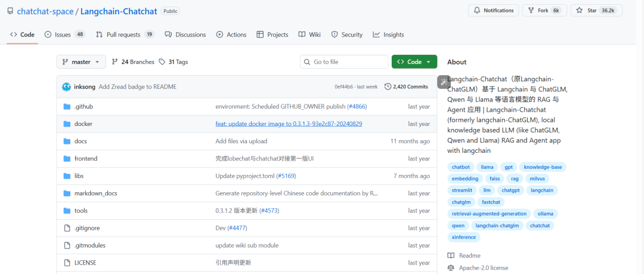The width and height of the screenshot is (644, 274).
Task: Open the libs folder icon
Action: coord(67,176)
